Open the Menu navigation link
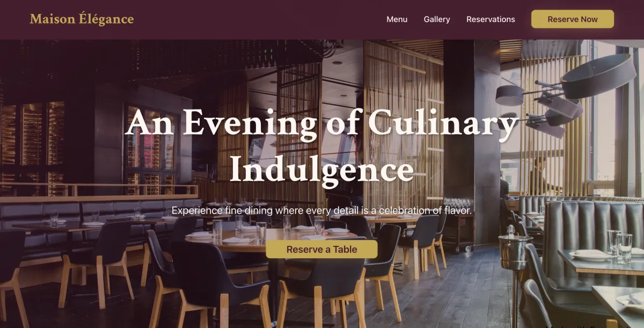The height and width of the screenshot is (328, 644). (397, 19)
